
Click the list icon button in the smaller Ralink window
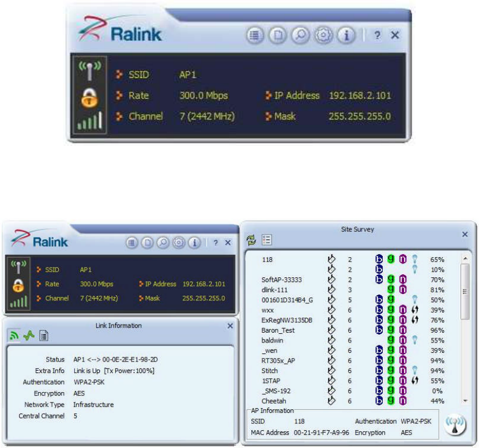[131, 243]
